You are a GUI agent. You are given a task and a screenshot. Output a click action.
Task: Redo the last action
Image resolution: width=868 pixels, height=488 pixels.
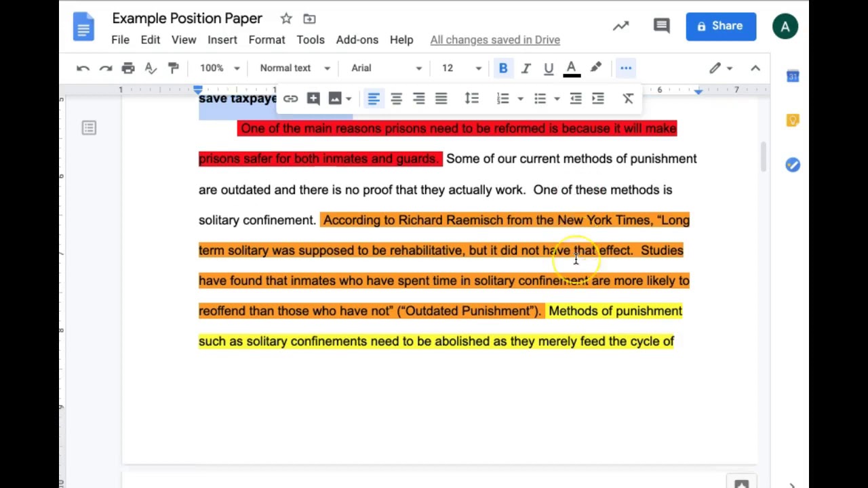tap(106, 68)
